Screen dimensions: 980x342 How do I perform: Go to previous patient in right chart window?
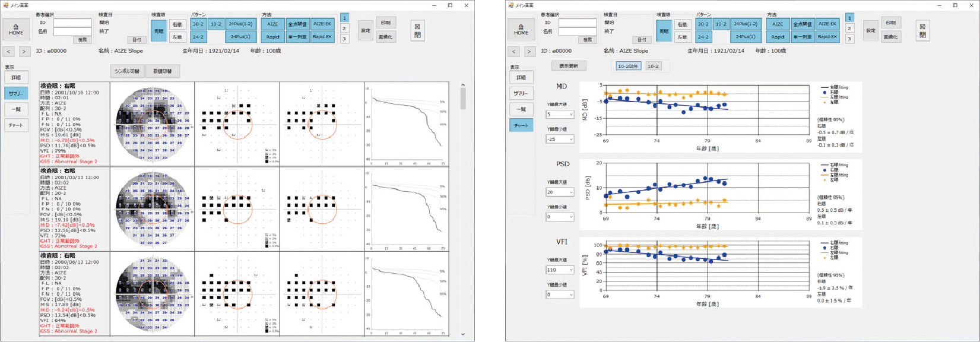(x=514, y=52)
